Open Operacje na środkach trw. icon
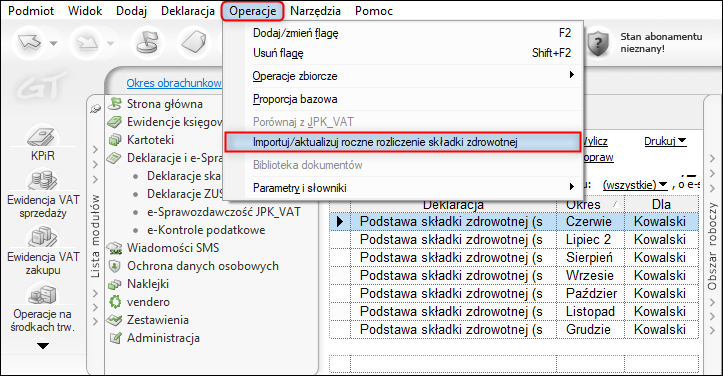 [x=43, y=307]
